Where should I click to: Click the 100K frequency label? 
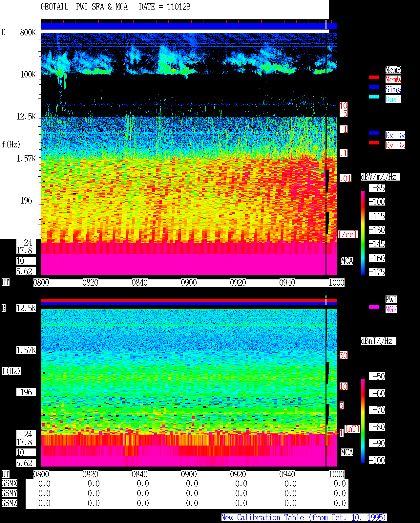(28, 74)
